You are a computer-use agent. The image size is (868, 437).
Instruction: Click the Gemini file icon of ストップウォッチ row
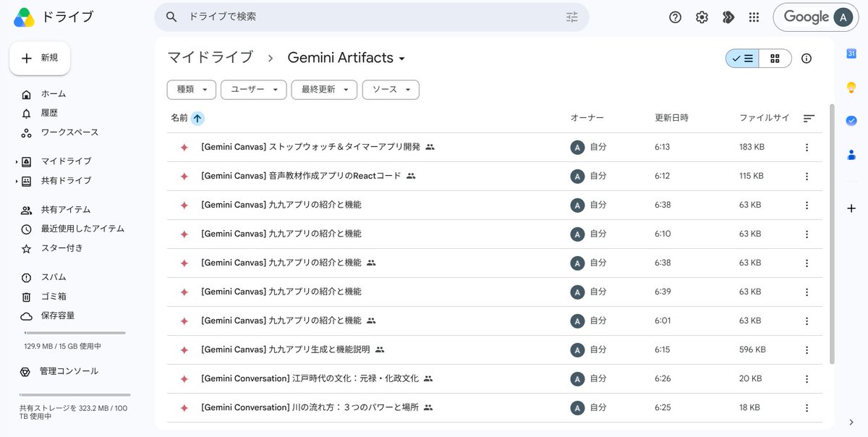point(184,147)
